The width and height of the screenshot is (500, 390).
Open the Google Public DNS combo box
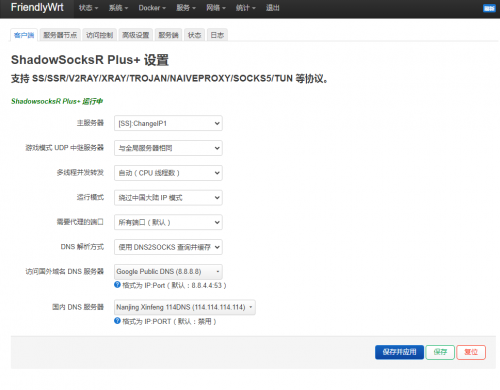[x=168, y=272]
